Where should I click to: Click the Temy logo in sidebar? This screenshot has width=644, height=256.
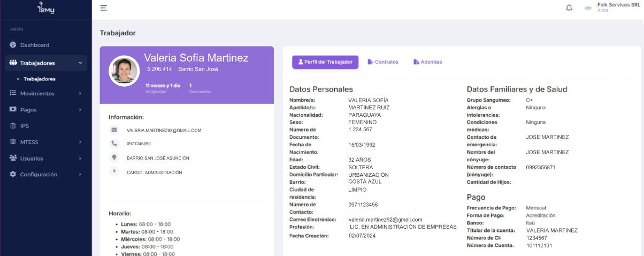click(x=46, y=8)
